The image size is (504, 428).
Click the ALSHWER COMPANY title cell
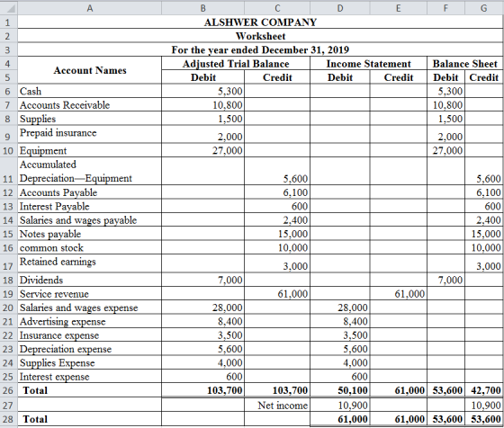coord(260,22)
